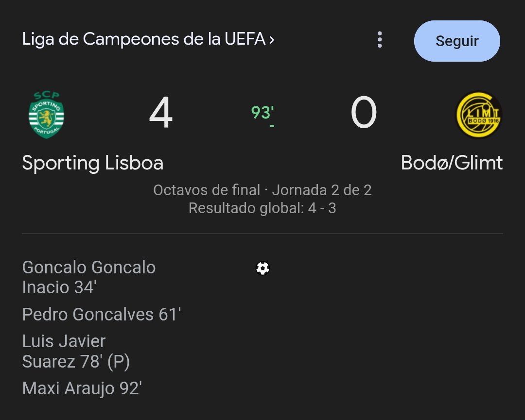
Task: Click the soccer ball goals icon
Action: 263,268
